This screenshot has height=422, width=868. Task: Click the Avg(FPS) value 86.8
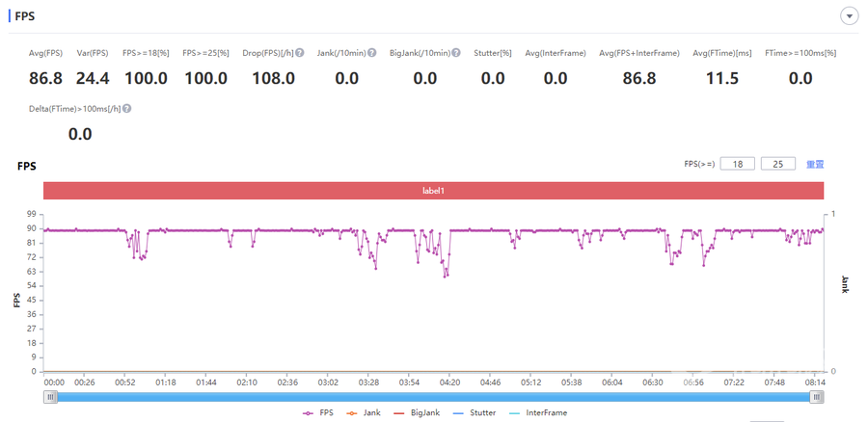[x=47, y=78]
